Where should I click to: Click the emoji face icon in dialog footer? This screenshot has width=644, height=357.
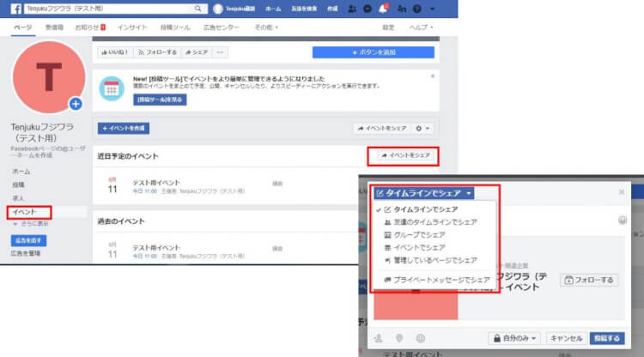pos(420,338)
